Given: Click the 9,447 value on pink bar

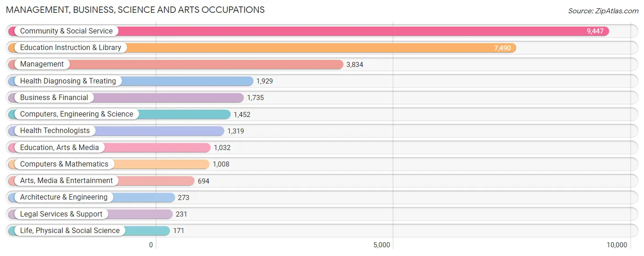Looking at the screenshot, I should coord(595,31).
